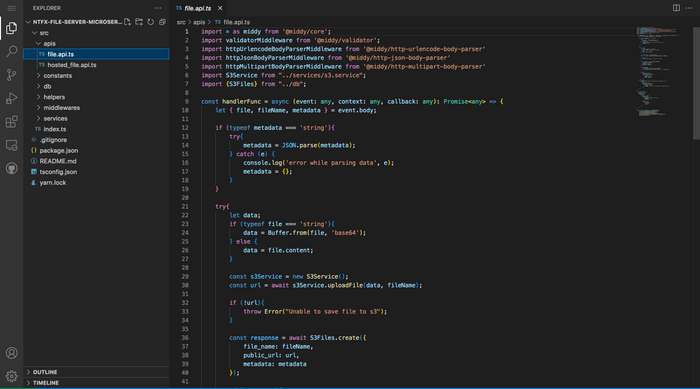Click 'handlerFunc' on line 9

pos(241,101)
